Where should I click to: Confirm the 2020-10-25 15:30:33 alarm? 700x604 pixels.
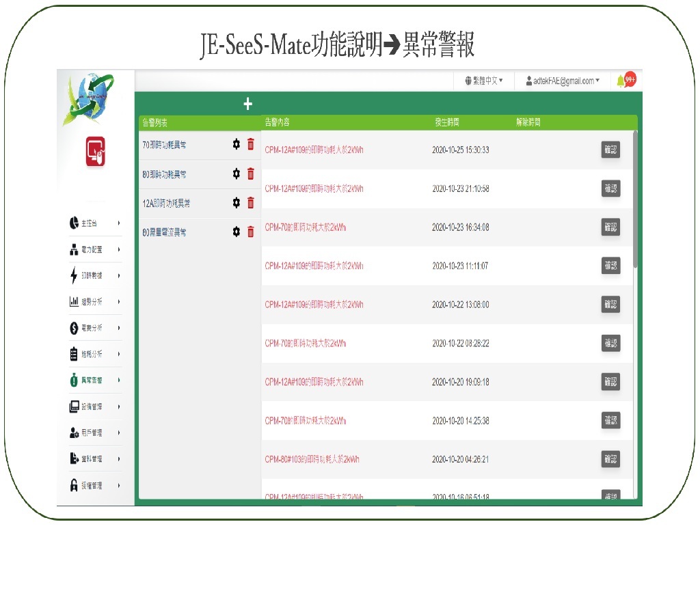click(610, 150)
